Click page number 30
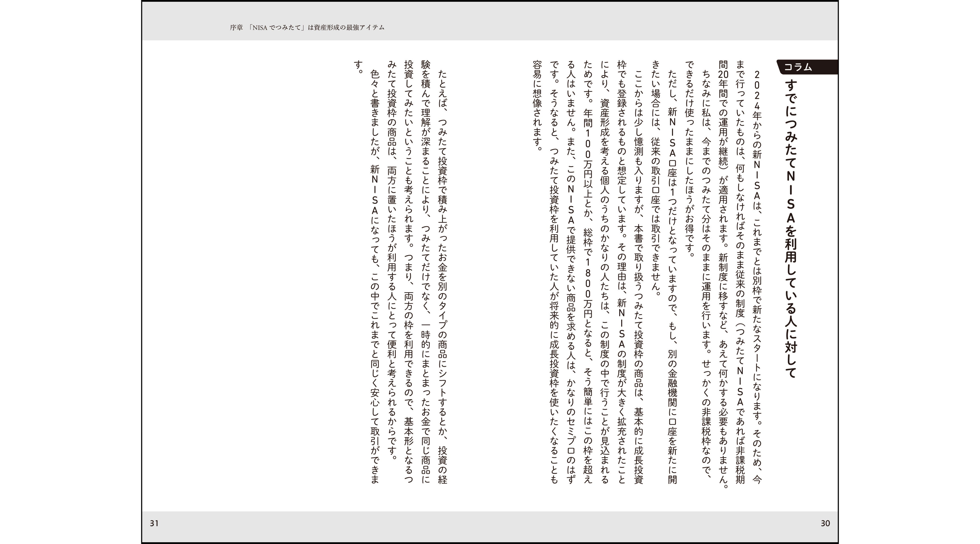The width and height of the screenshot is (980, 544). pos(825,523)
